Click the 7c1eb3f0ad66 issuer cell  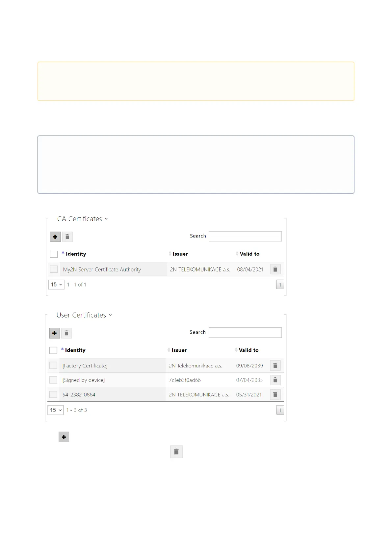pos(185,380)
